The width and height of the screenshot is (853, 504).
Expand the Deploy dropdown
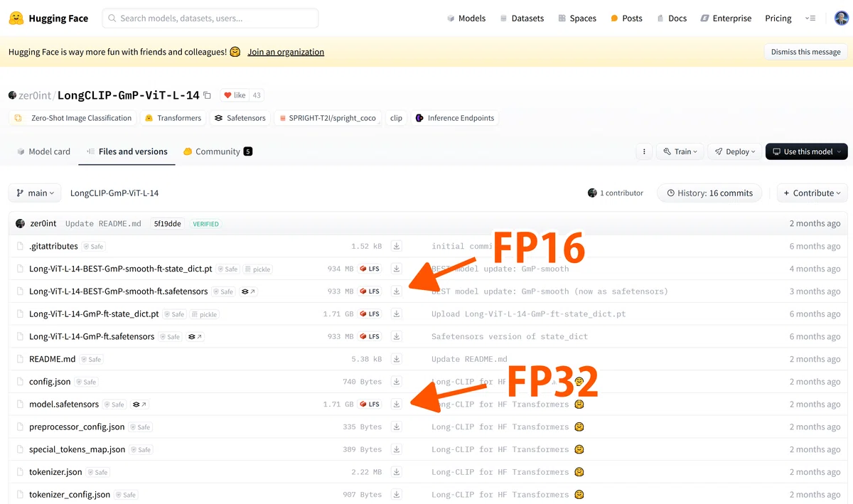pos(734,151)
